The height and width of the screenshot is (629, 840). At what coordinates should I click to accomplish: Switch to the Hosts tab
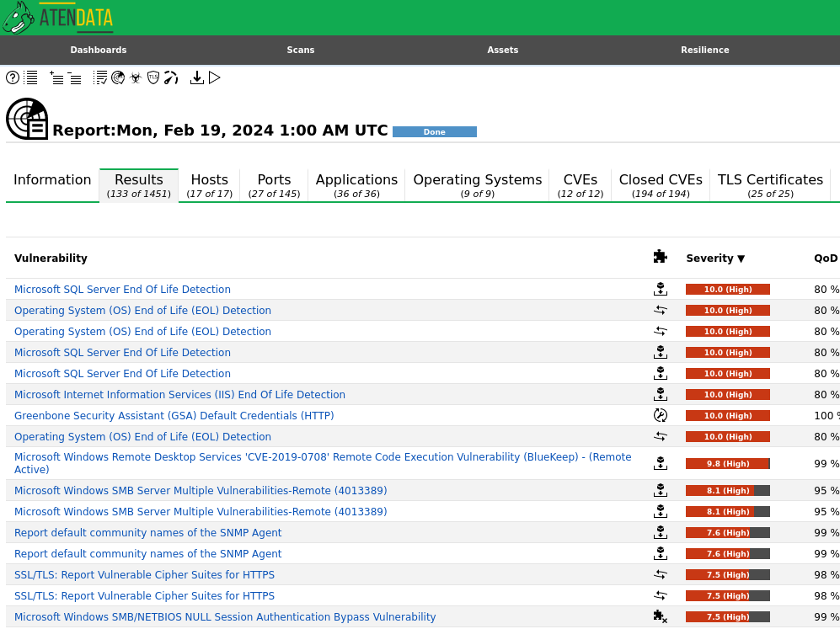tap(209, 179)
